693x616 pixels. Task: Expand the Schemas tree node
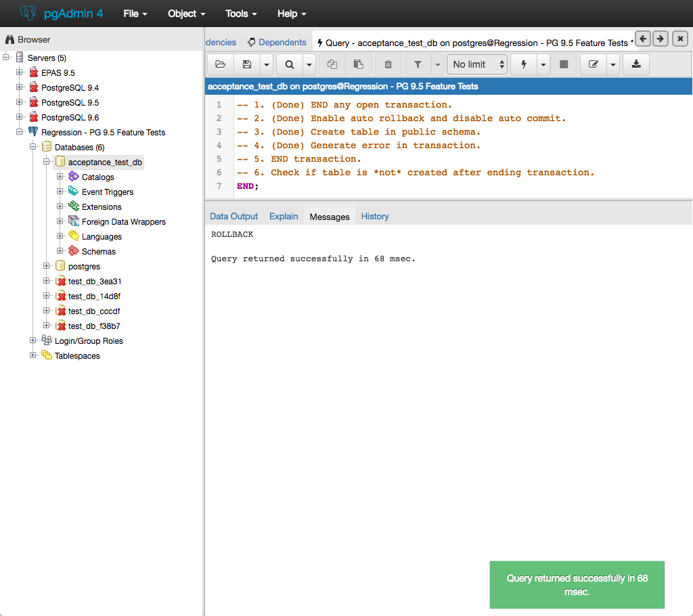(60, 251)
